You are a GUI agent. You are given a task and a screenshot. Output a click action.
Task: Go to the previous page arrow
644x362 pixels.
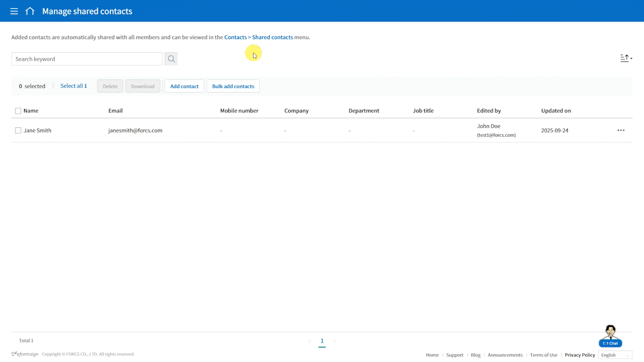[309, 341]
